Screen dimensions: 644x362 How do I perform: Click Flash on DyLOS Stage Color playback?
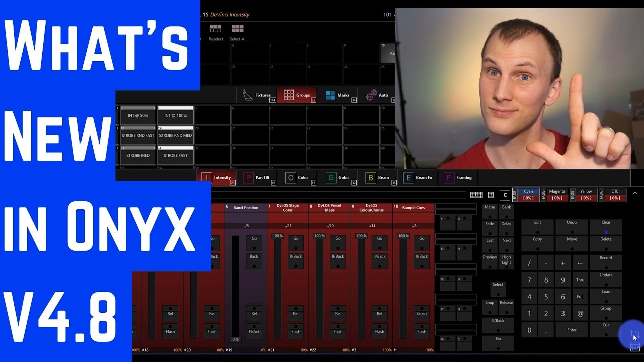point(296,331)
